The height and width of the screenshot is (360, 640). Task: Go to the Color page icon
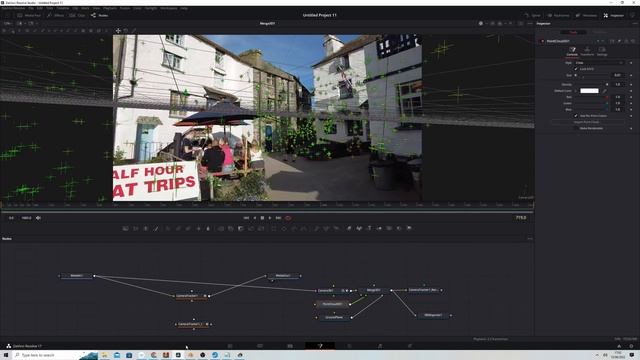pos(350,346)
